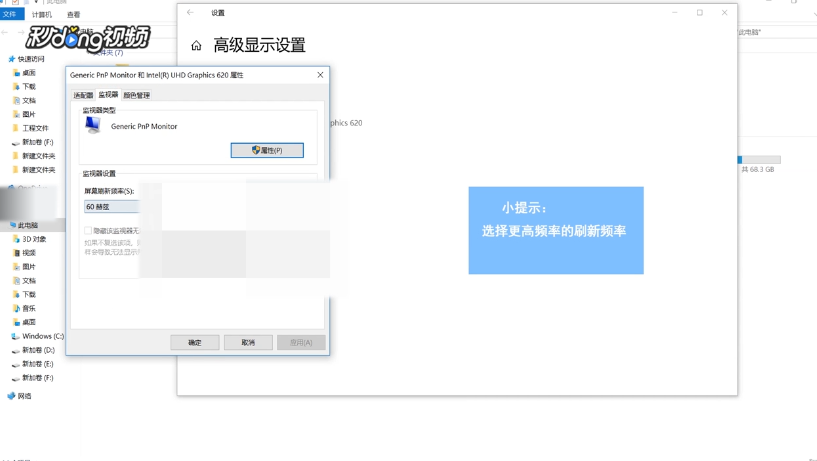This screenshot has height=461, width=817.
Task: Open the 工程文件 folder in sidebar
Action: click(35, 128)
